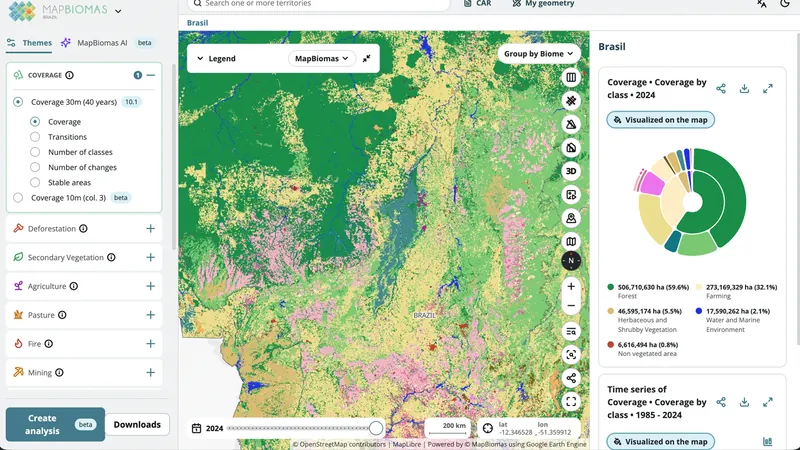Click the year timeline slider handle
Viewport: 800px width, 450px height.
376,429
